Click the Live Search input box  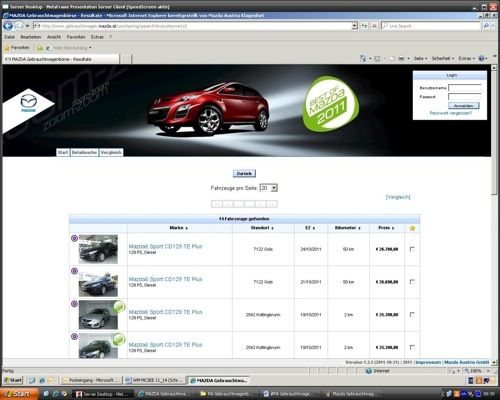pyautogui.click(x=431, y=26)
